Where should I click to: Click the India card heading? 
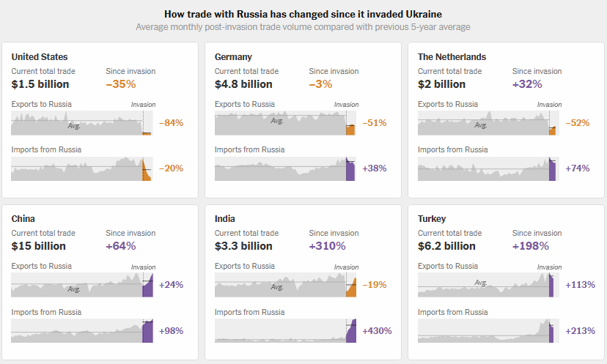[x=225, y=218]
